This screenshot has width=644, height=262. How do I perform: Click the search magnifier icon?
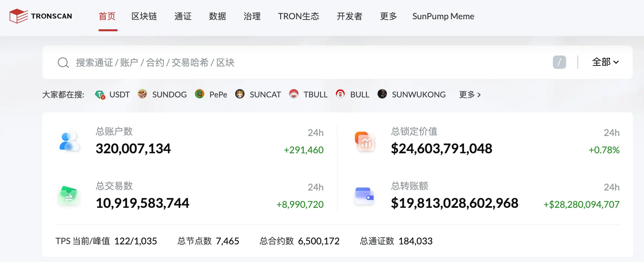(x=63, y=63)
